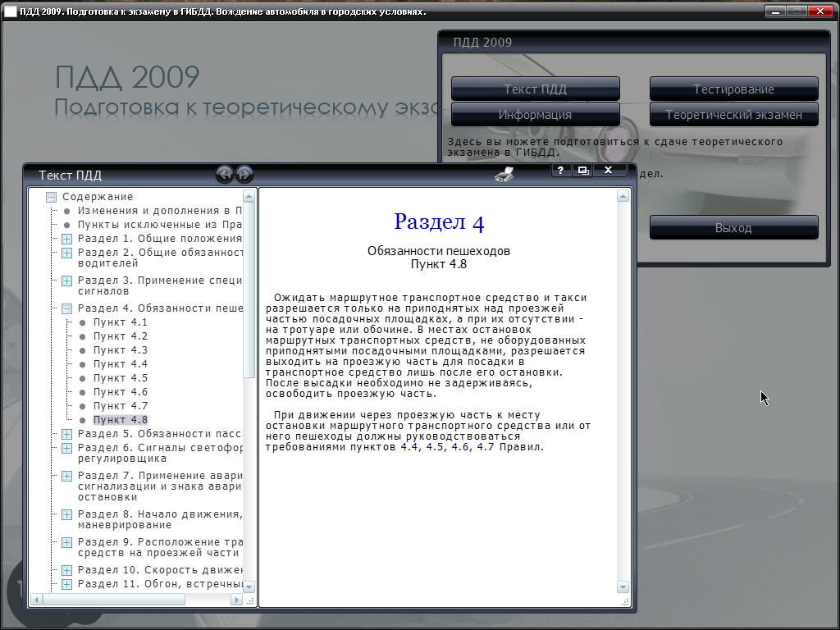
Task: Expand Раздел 11. Обгон
Action: point(66,584)
